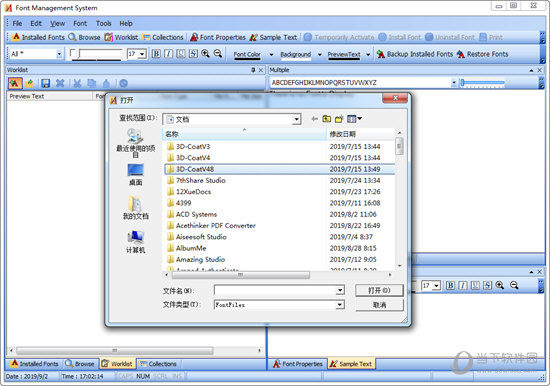Click the paste icon in Worklist toolbar
550x386 pixels.
tap(106, 83)
